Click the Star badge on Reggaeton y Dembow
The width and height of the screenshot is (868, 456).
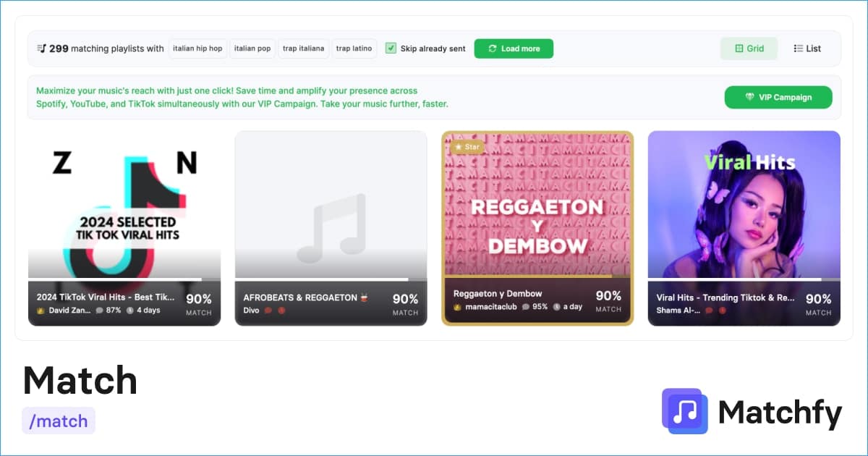coord(467,147)
